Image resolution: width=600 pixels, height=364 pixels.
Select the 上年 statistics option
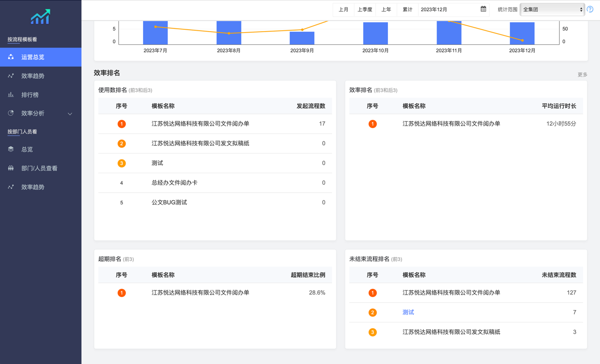(386, 9)
